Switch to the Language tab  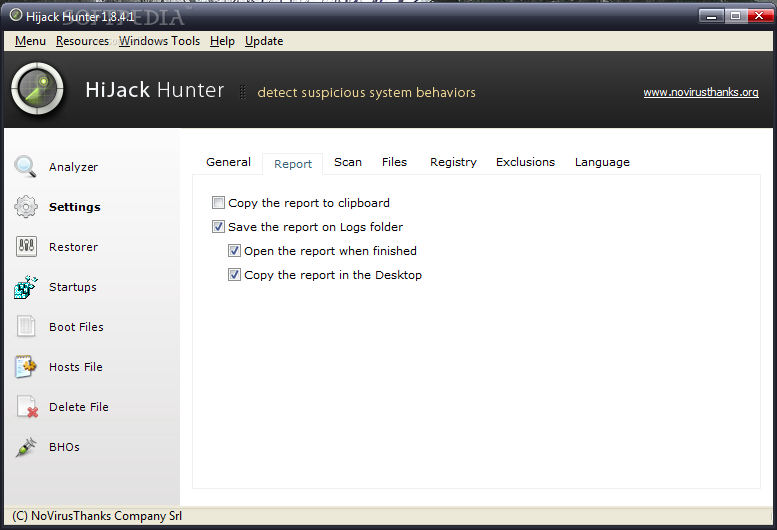click(602, 162)
